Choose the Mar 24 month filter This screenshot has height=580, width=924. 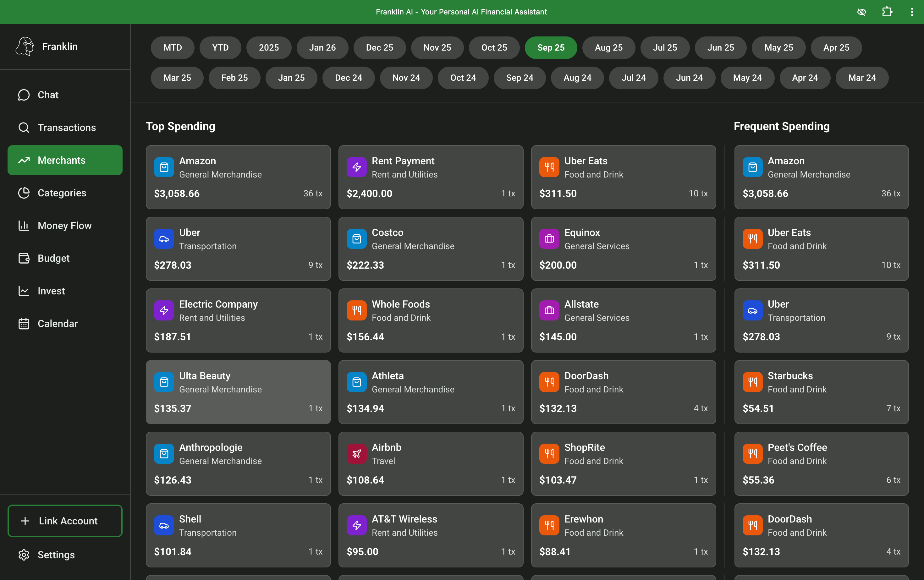[x=862, y=78]
